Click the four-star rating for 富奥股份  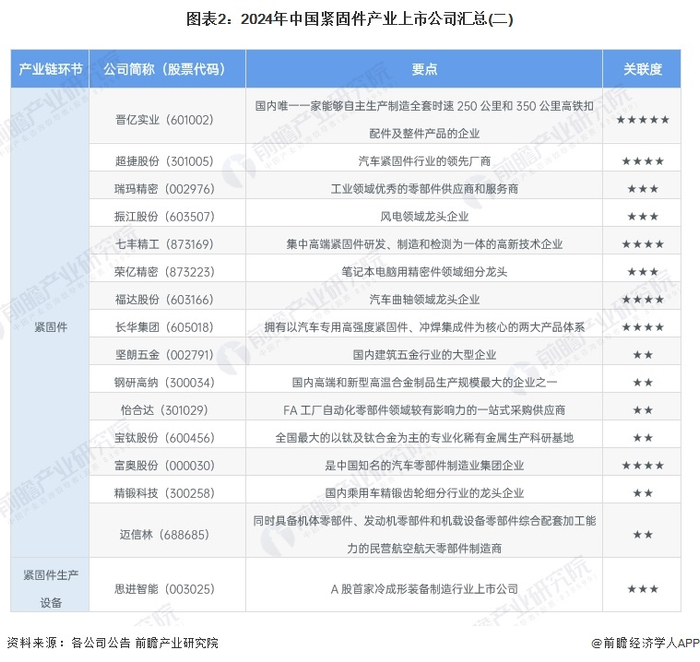click(642, 466)
